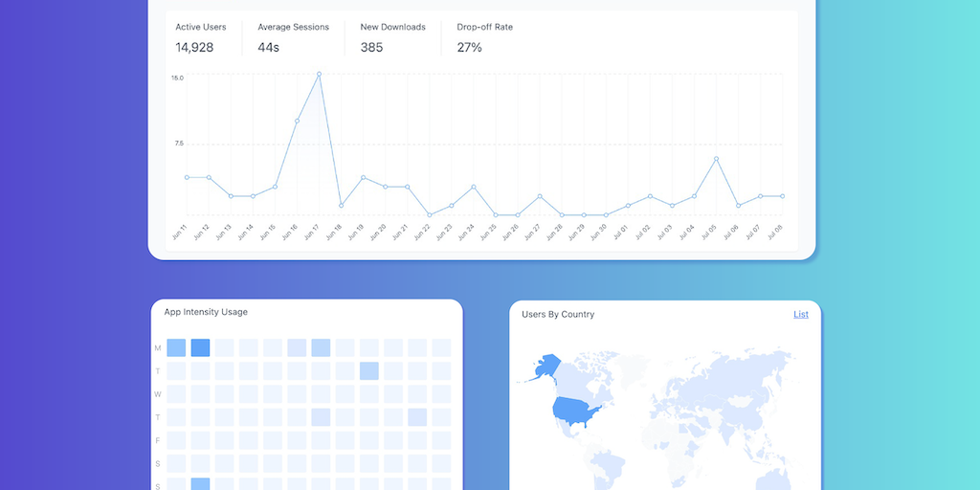Viewport: 980px width, 490px height.
Task: Select the Jun 16 chart data point
Action: pos(297,121)
